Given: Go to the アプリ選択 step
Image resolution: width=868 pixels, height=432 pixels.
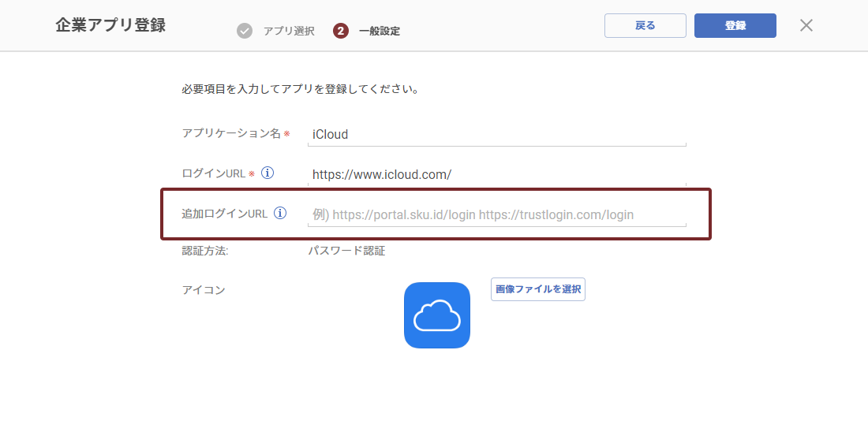Looking at the screenshot, I should (289, 32).
